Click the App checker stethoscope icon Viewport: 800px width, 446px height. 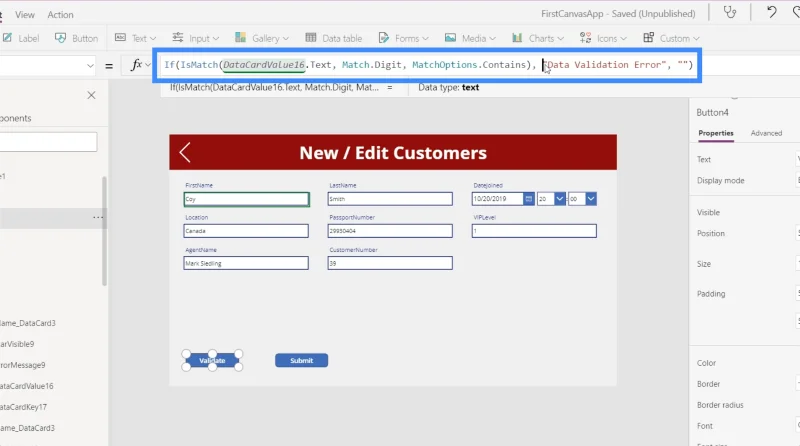coord(730,13)
